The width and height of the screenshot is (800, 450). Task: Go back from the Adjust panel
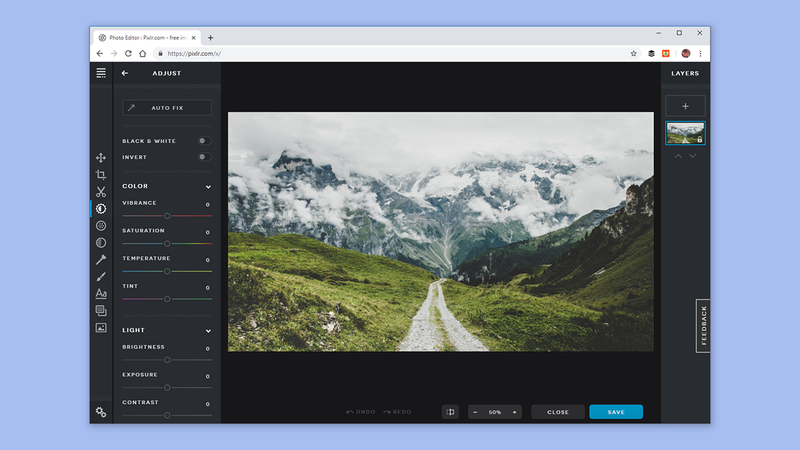(125, 73)
